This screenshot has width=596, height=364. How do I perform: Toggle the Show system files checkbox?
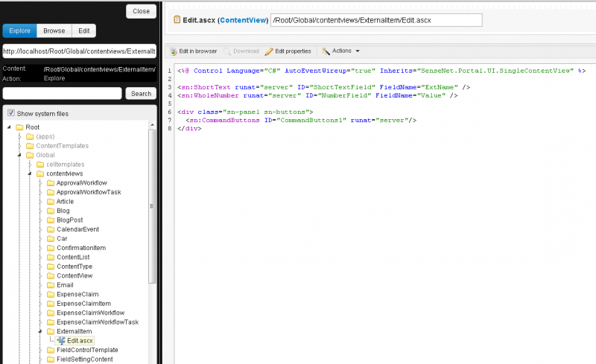[11, 113]
